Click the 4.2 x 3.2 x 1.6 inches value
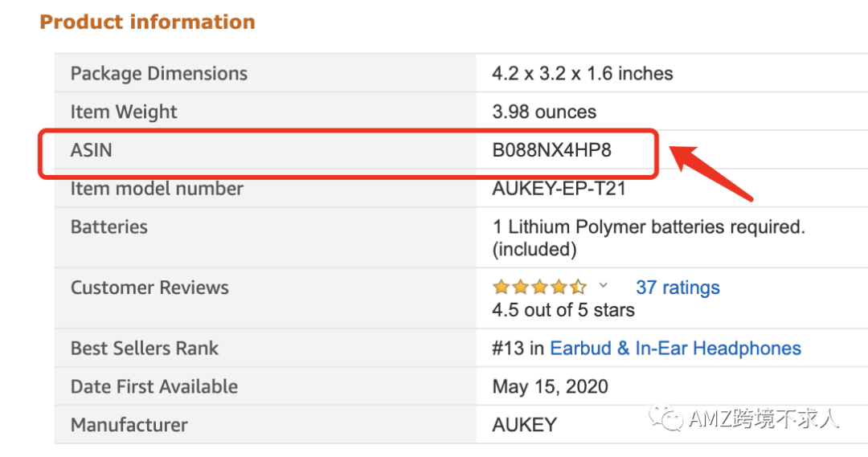This screenshot has width=868, height=457. click(x=582, y=74)
